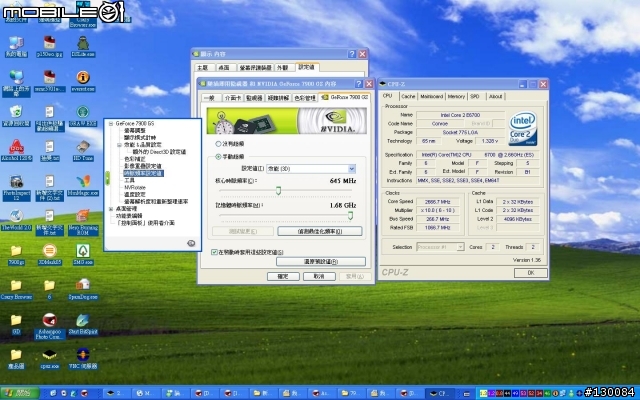
Task: Click the OK button in CPU-Z
Action: 531,273
